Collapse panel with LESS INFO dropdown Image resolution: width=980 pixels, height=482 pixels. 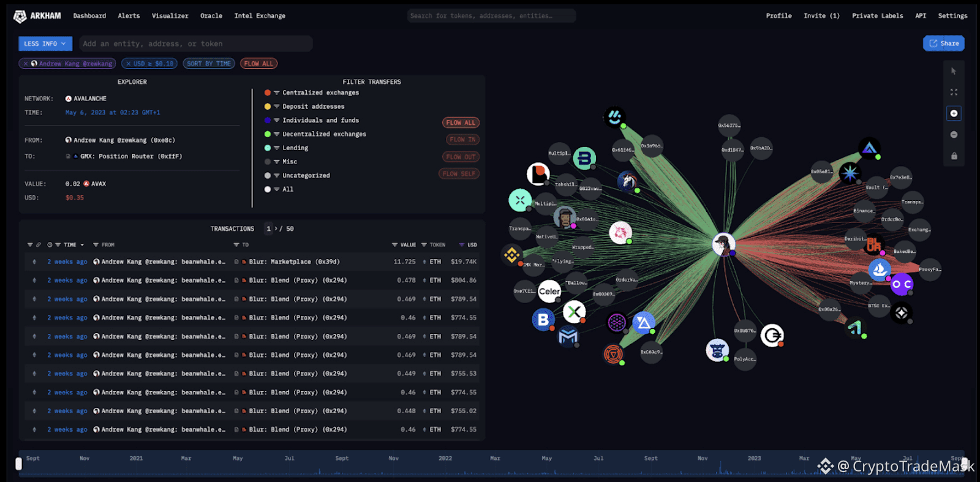tap(45, 43)
